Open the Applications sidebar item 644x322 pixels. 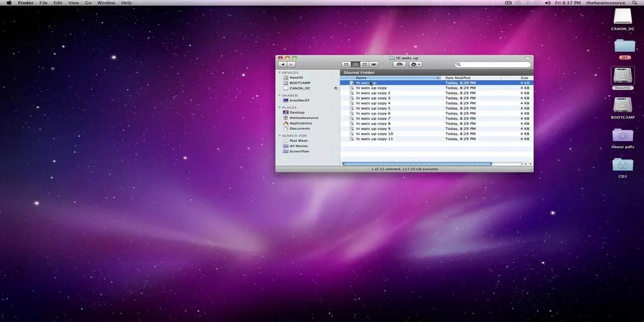[x=300, y=123]
